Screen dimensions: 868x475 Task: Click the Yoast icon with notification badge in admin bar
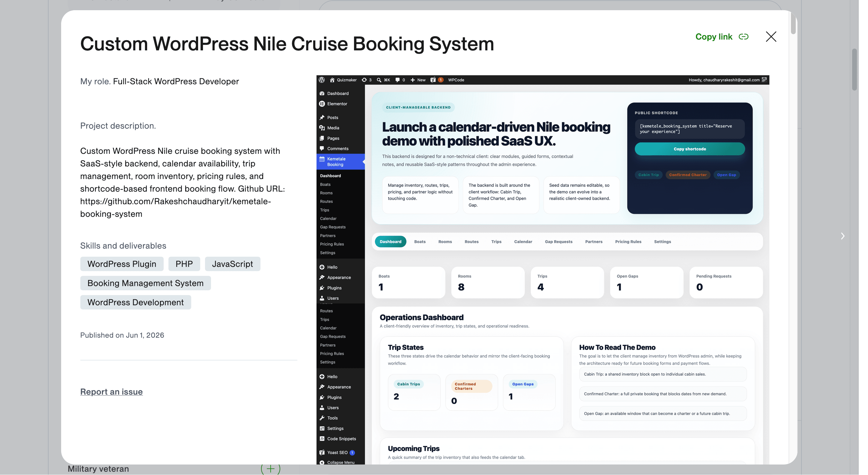437,80
